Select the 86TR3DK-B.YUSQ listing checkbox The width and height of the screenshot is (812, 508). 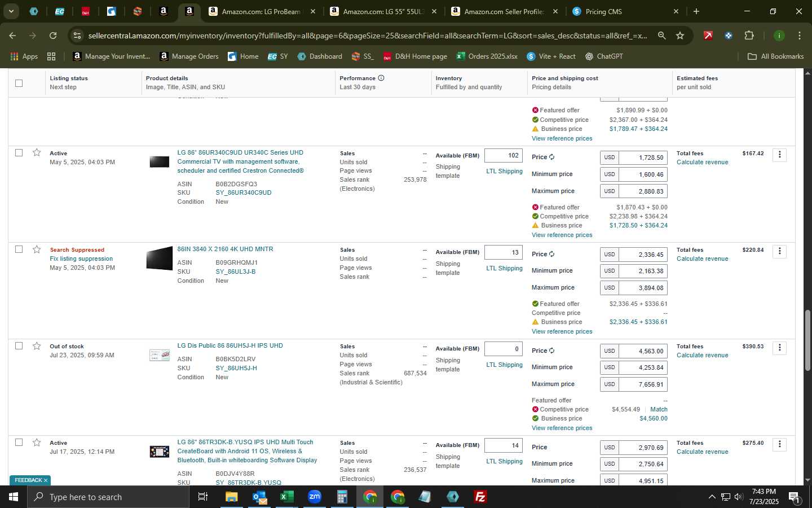click(19, 442)
